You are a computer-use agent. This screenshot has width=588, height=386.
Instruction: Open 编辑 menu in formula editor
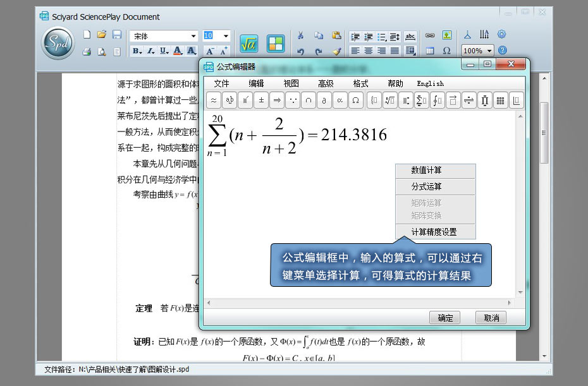coord(257,83)
